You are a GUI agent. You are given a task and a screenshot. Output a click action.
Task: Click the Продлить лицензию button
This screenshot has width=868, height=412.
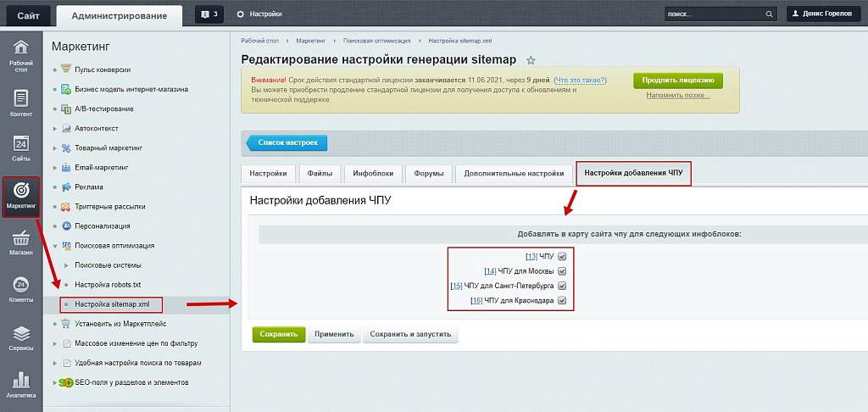pos(677,81)
